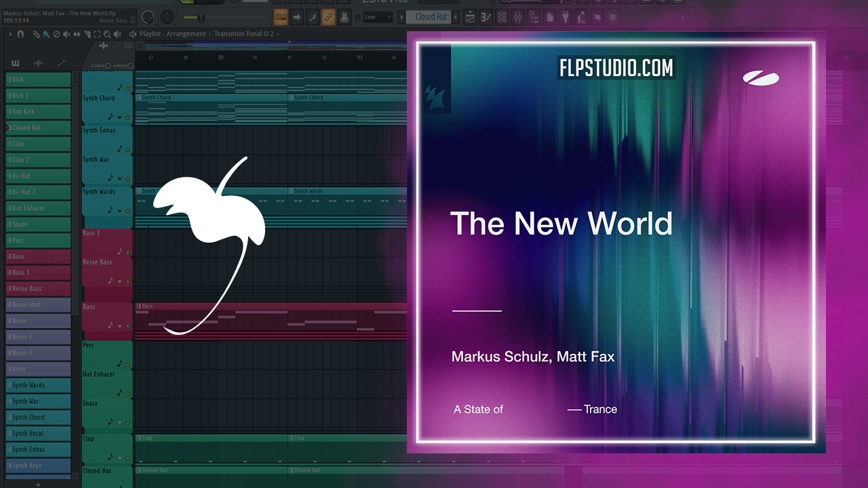Click the shopping cart content library icon

pos(612,16)
